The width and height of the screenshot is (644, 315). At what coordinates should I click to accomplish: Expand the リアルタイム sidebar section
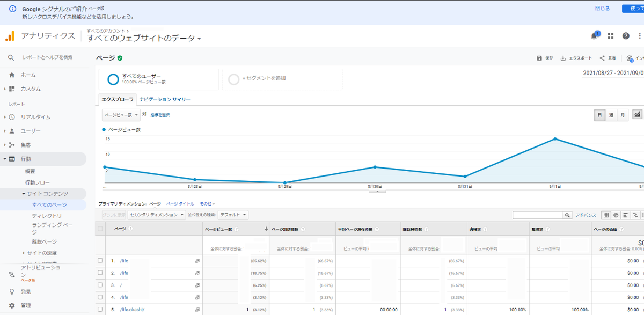pyautogui.click(x=5, y=117)
